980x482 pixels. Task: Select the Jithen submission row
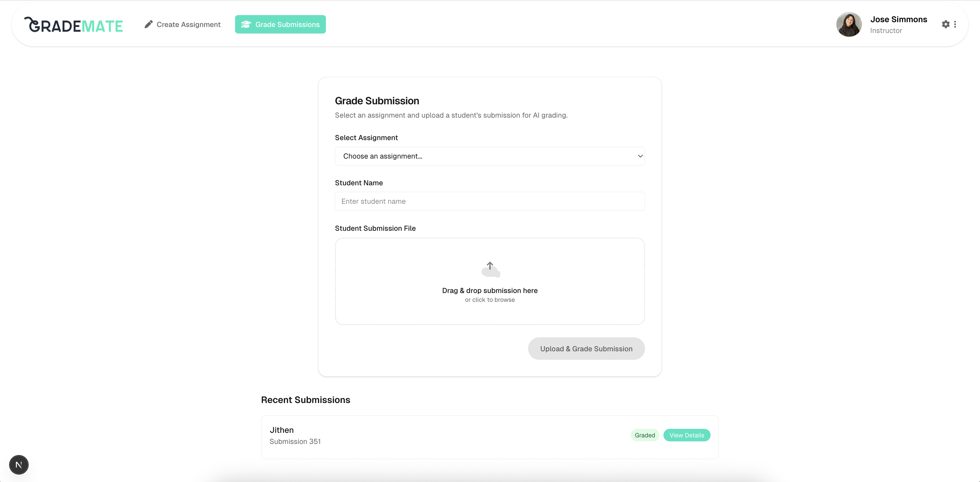437,437
